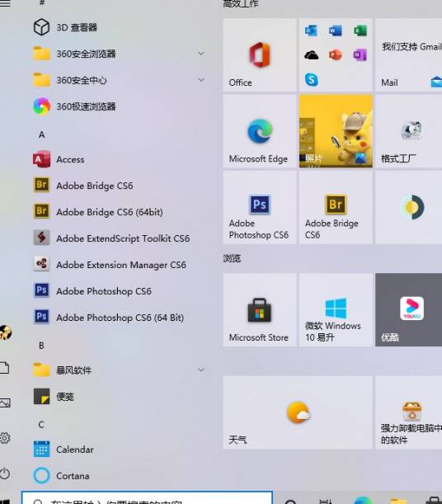Image resolution: width=442 pixels, height=504 pixels.
Task: Click the 浏览 group heading
Action: tap(232, 258)
